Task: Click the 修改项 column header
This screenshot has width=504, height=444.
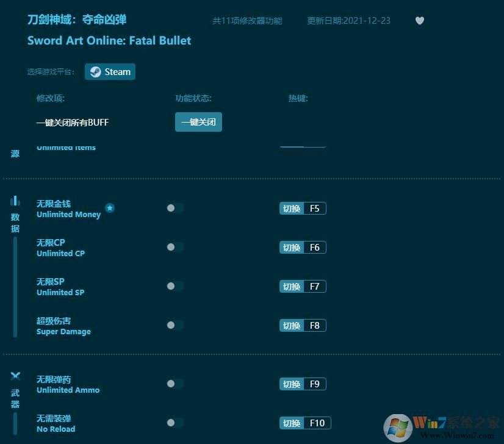Action: 51,98
